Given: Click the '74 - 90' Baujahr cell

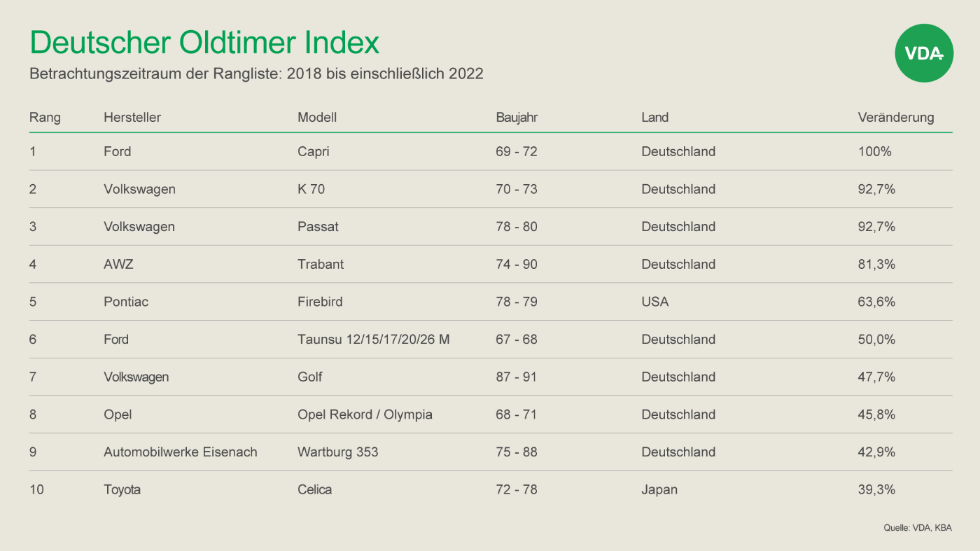Looking at the screenshot, I should click(x=517, y=264).
